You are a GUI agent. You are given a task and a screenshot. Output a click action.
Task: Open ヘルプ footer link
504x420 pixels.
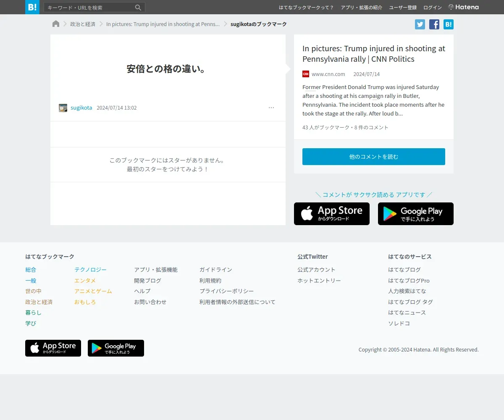click(142, 291)
